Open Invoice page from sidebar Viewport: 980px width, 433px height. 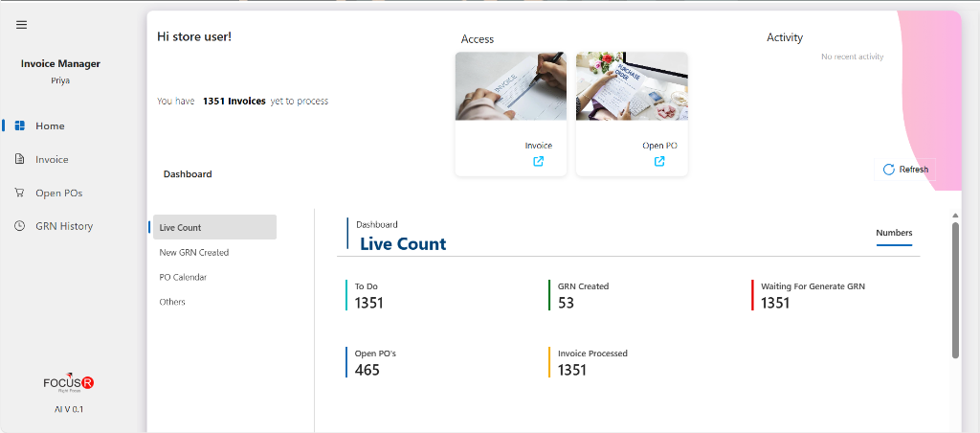[x=52, y=160]
